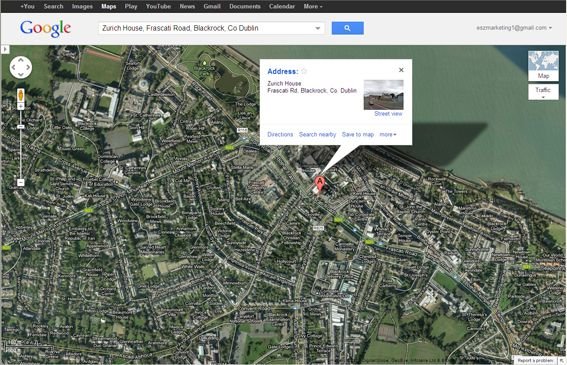Expand the left side panel arrow
567x365 pixels.
[5, 49]
